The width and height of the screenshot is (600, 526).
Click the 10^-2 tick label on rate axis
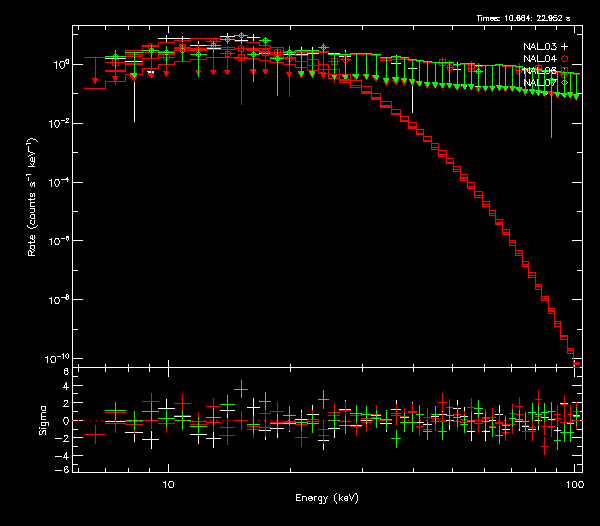(61, 123)
